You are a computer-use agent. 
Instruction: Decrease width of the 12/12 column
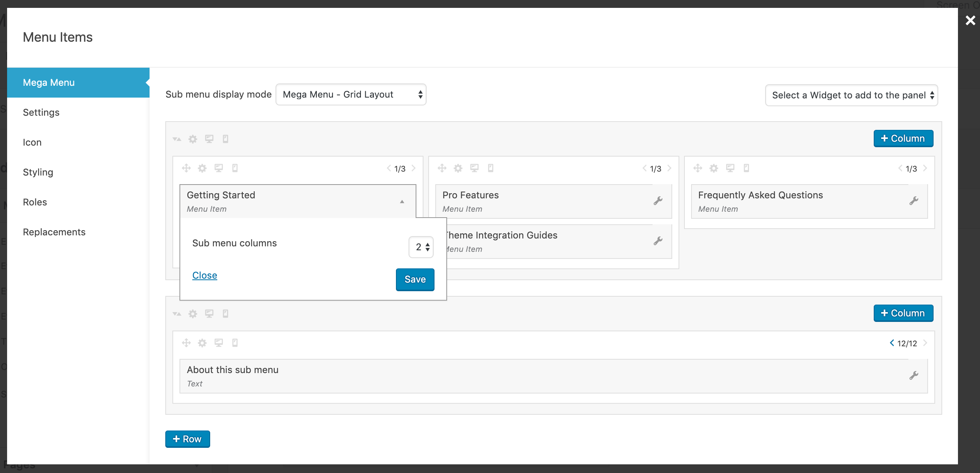pos(892,343)
